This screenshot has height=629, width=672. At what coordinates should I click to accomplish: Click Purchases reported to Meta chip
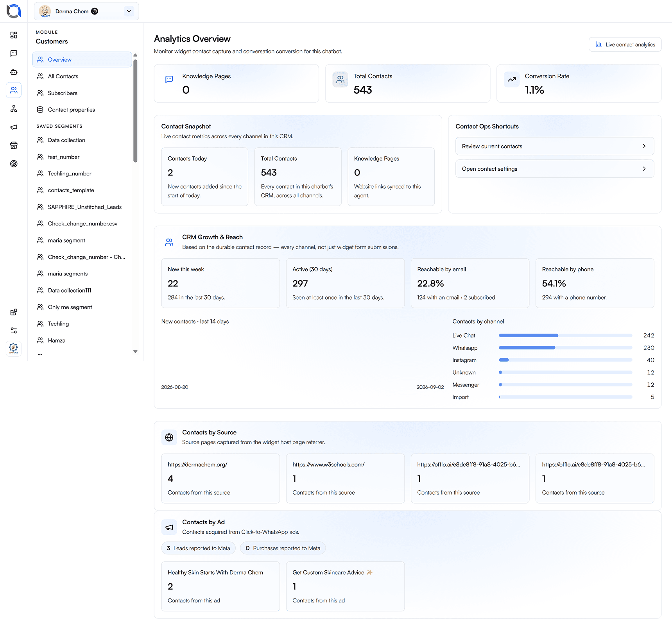[283, 548]
